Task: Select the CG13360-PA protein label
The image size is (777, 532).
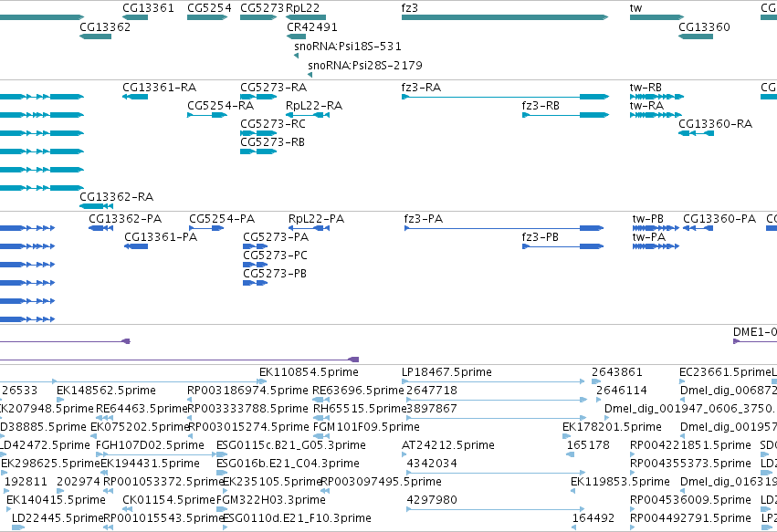Action: pos(719,219)
